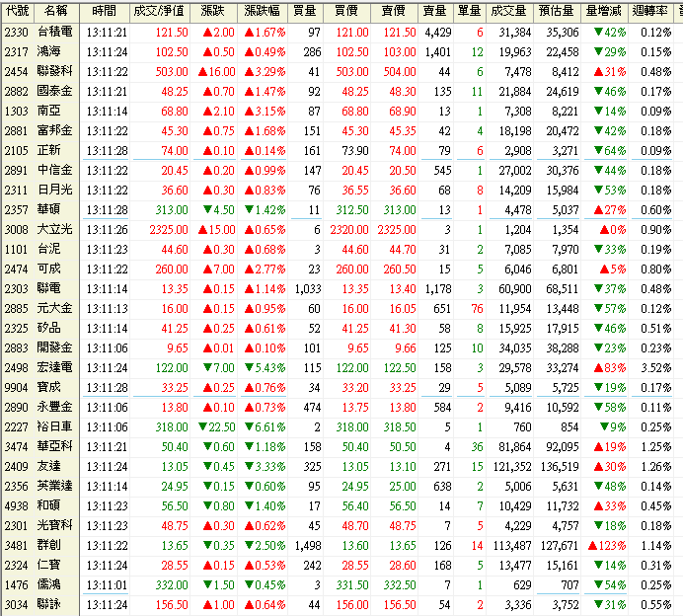
Task: Click the 賣量 column header
Action: tap(435, 11)
